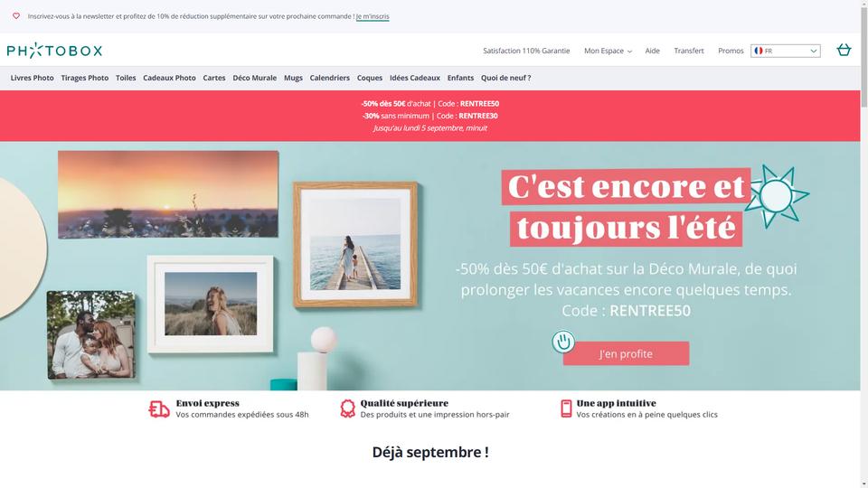Click the French flag icon
868x488 pixels.
[x=759, y=51]
